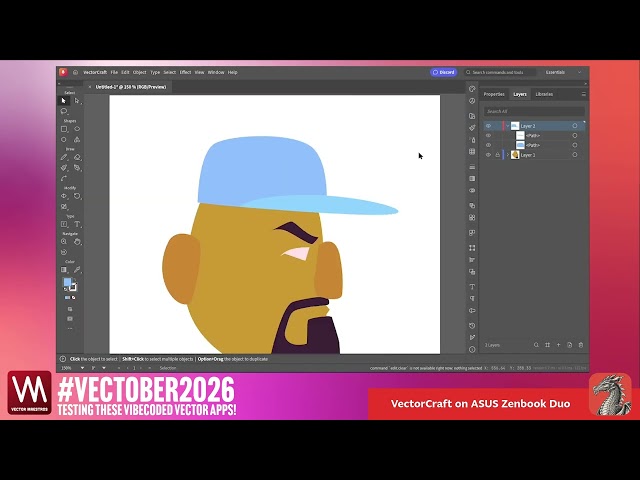Open the Essentials workspace dropdown
The height and width of the screenshot is (480, 640).
tap(563, 72)
